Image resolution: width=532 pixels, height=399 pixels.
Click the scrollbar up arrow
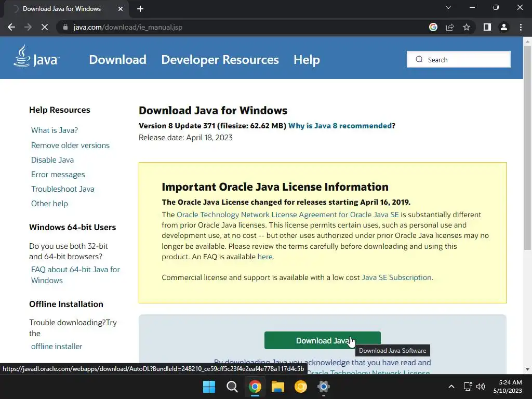(527, 42)
